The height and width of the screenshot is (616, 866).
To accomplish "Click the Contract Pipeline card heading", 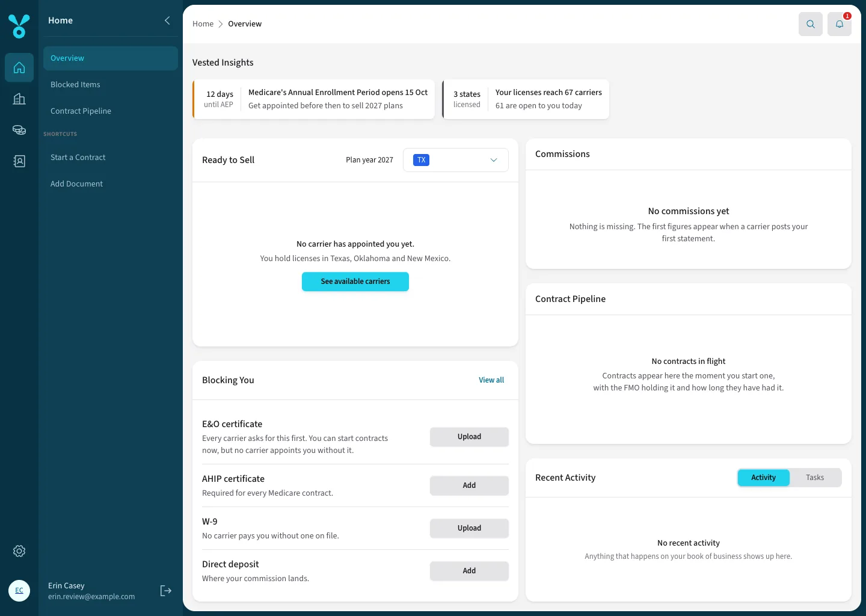I will [x=570, y=299].
